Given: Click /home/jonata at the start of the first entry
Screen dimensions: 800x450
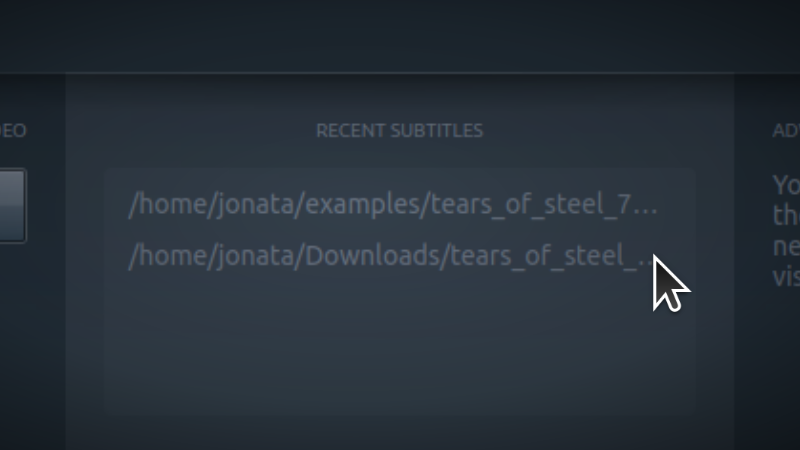Looking at the screenshot, I should [x=213, y=205].
